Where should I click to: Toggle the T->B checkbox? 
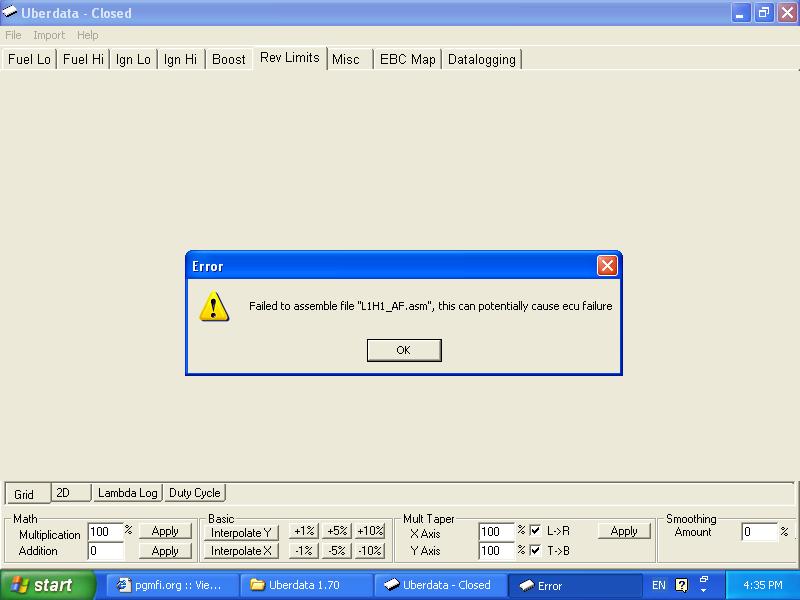535,551
